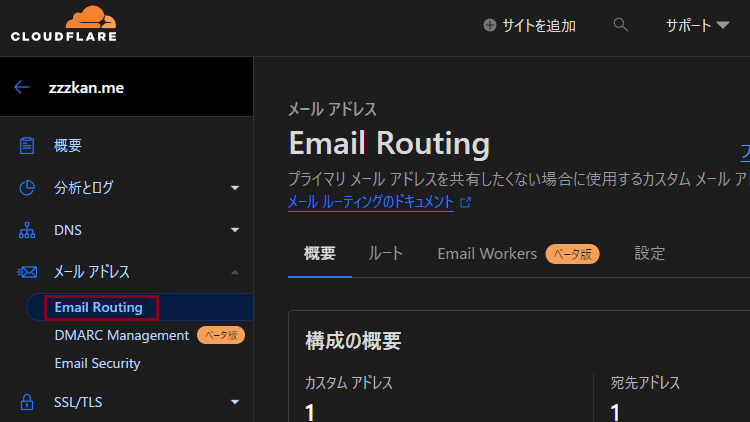This screenshot has width=750, height=422.
Task: Open DNS sidebar item
Action: pyautogui.click(x=67, y=230)
